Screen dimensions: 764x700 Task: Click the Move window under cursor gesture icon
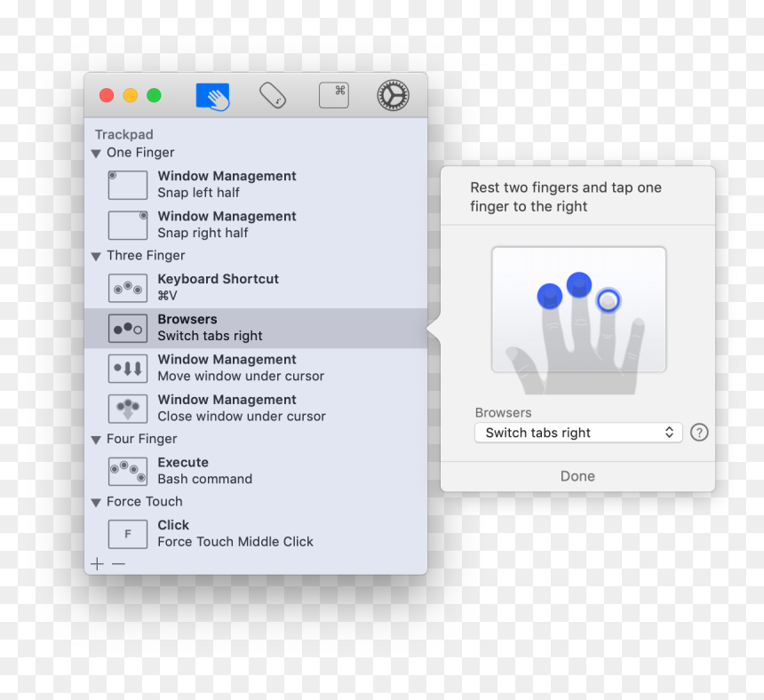point(128,369)
